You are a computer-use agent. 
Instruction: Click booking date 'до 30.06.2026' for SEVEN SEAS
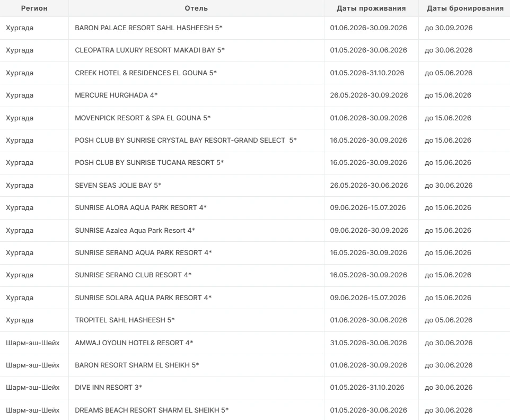[x=449, y=186]
